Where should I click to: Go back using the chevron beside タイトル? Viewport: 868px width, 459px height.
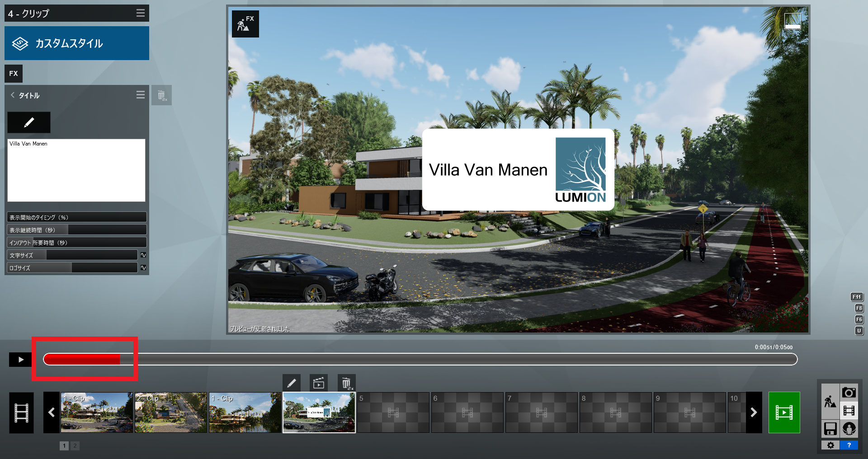pos(13,95)
